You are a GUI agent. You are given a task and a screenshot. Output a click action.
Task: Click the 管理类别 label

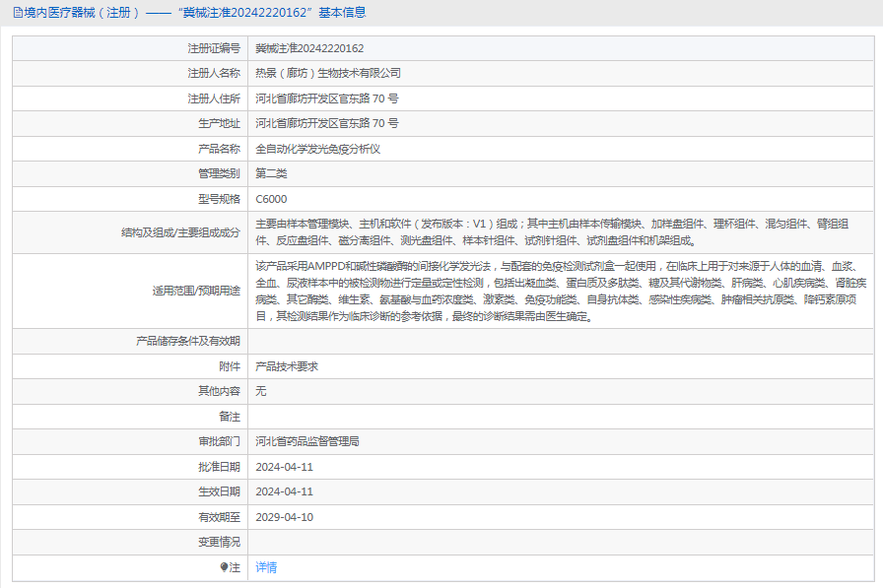click(x=219, y=173)
